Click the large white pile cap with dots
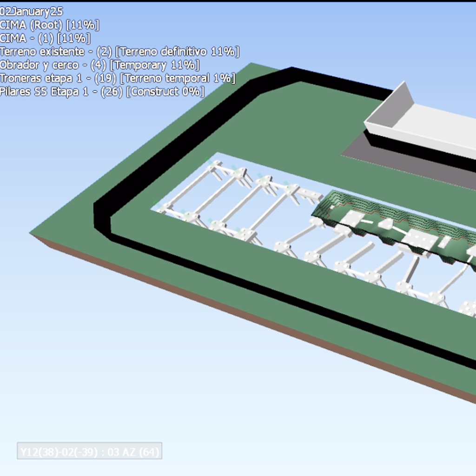Screen dimensions: 476x476 pyautogui.click(x=420, y=240)
